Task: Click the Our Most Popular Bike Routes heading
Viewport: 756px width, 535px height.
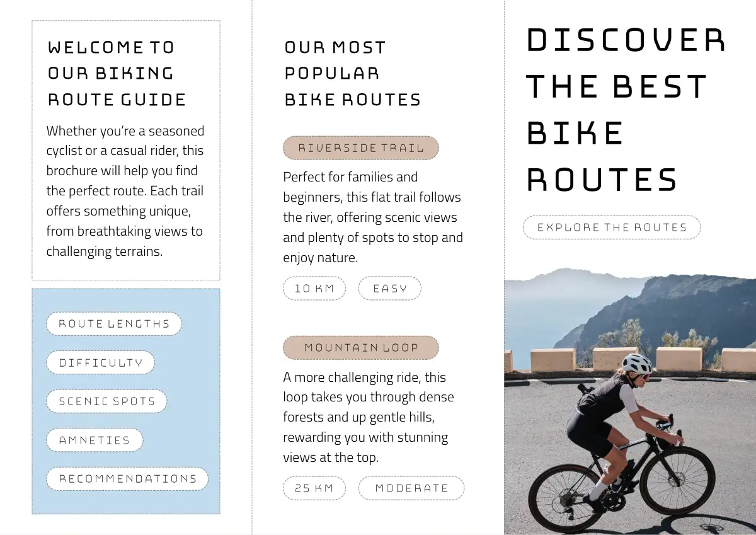Action: point(352,73)
